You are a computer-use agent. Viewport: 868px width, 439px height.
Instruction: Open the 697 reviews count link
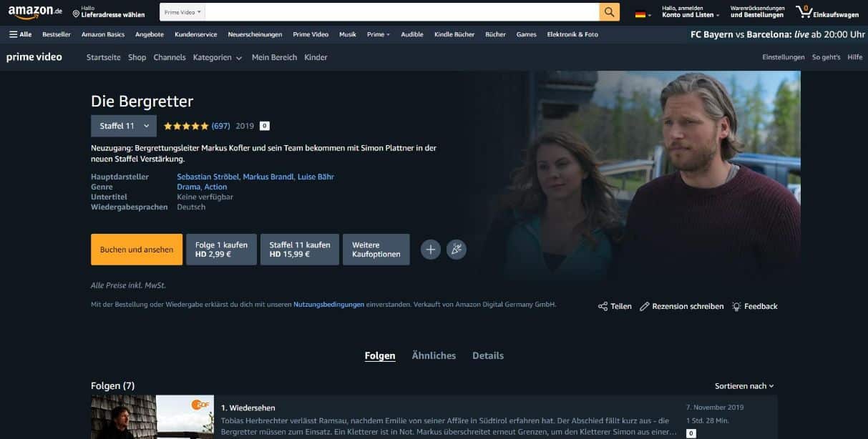pyautogui.click(x=220, y=126)
